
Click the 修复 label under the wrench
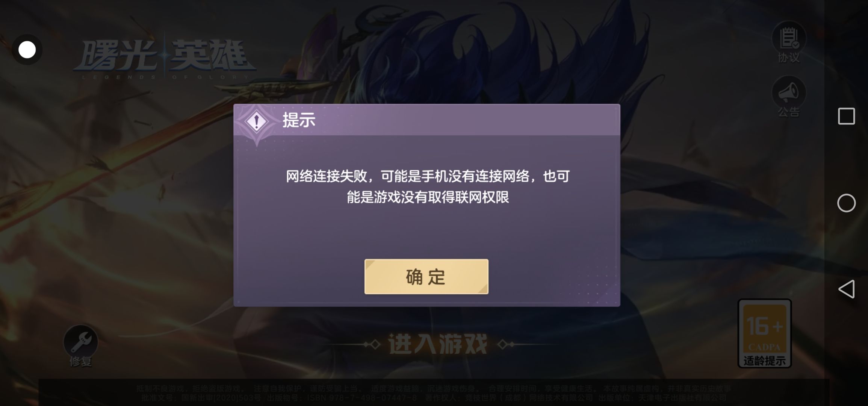80,362
